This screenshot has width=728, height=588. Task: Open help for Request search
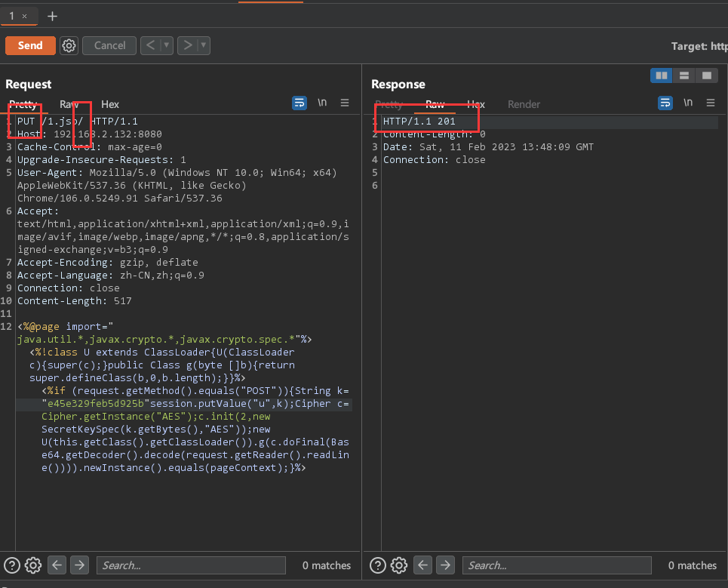(12, 565)
